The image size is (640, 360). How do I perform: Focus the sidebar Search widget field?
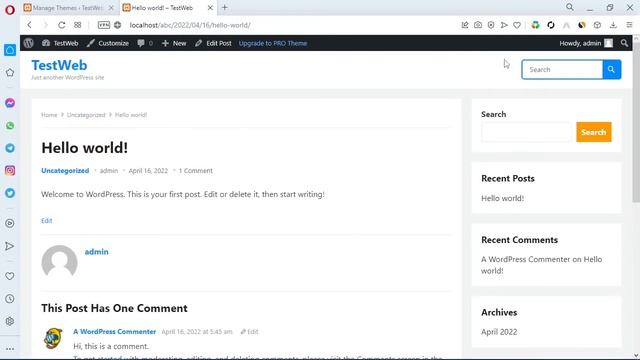526,132
